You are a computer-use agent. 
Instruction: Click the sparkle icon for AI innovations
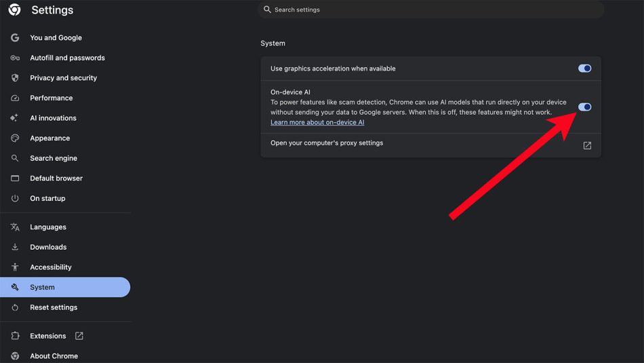tap(14, 118)
